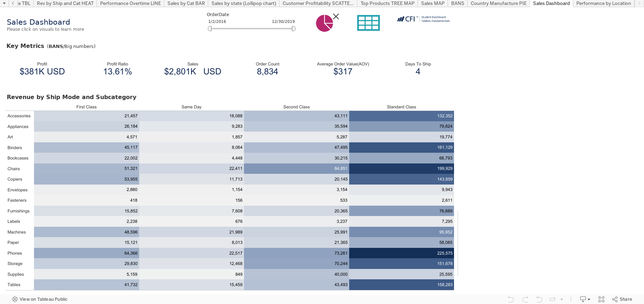Viewport: 644px width, 304px height.
Task: Click the Accessories row label
Action: click(19, 116)
